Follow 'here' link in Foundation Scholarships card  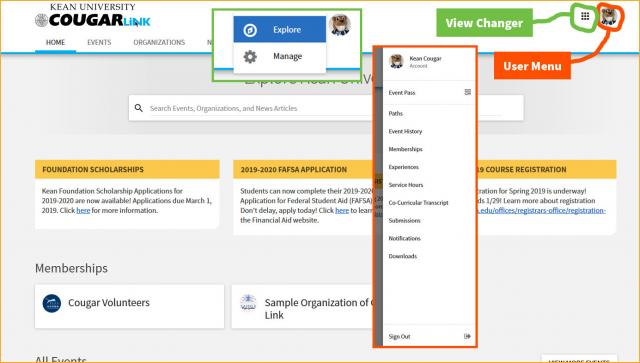(83, 211)
